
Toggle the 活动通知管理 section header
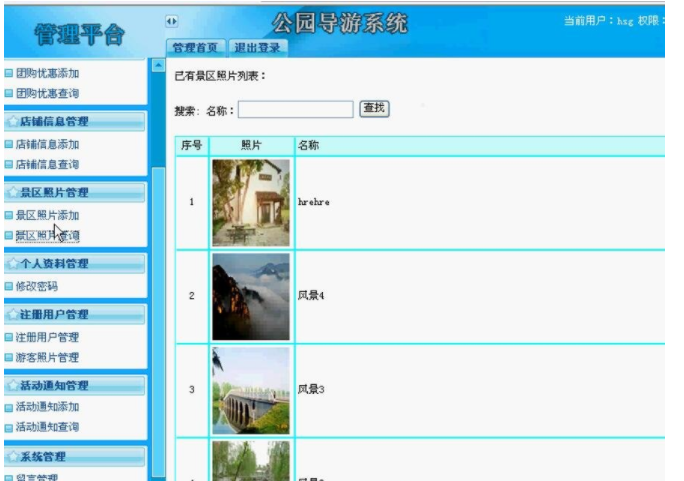75,385
